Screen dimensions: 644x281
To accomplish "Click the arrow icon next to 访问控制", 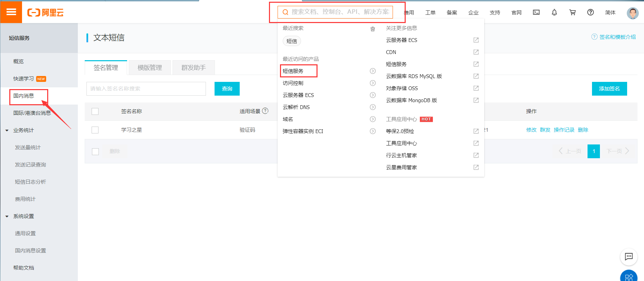I will (x=373, y=83).
